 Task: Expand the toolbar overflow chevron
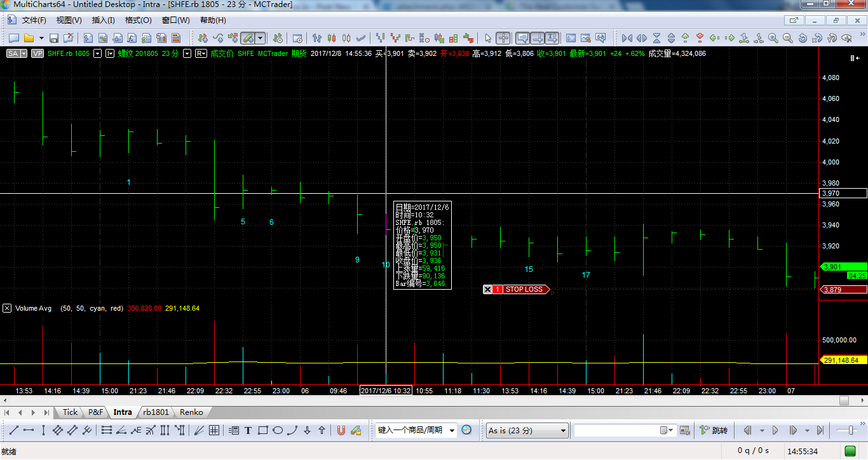[x=861, y=36]
